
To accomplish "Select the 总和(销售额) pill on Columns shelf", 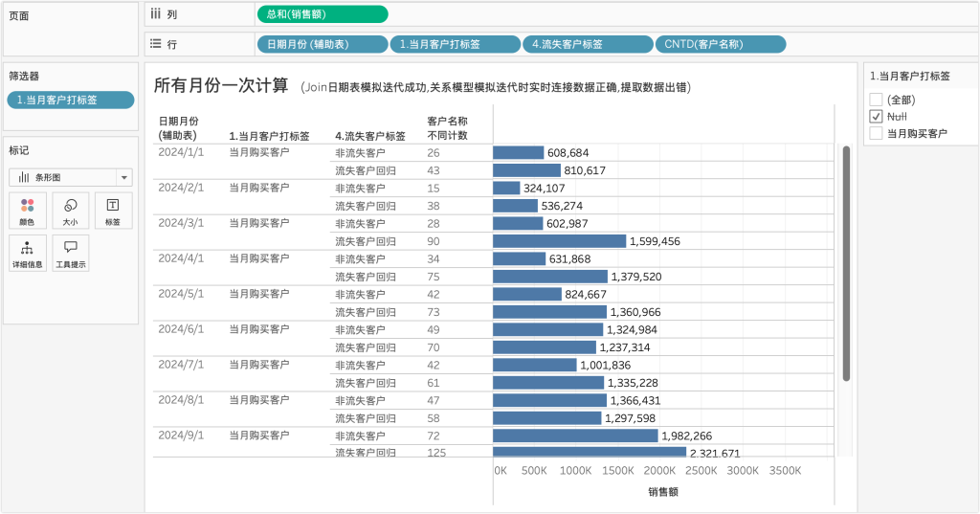I will pos(323,13).
